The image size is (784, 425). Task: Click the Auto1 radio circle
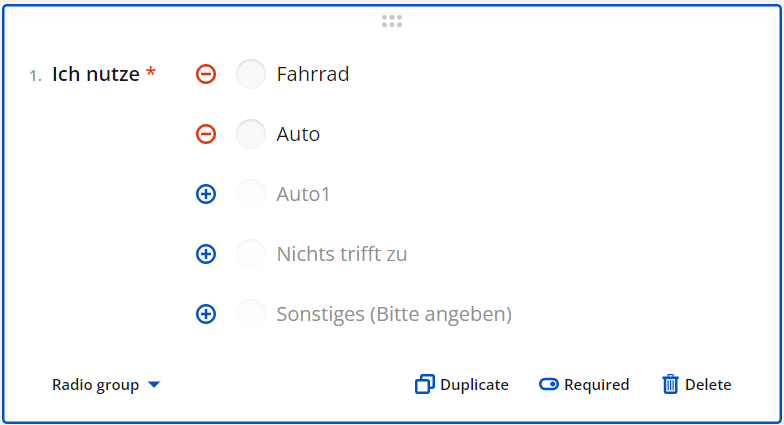(x=251, y=194)
